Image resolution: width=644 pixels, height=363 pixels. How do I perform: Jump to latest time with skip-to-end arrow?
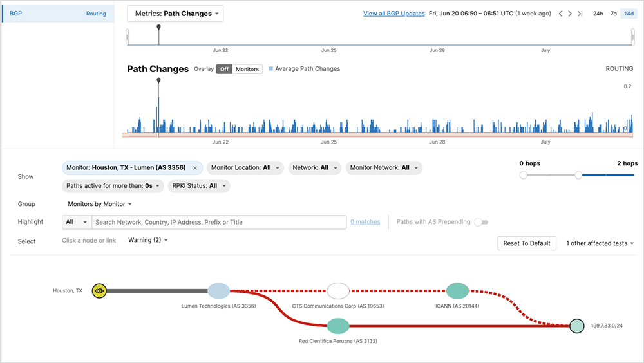click(x=580, y=14)
